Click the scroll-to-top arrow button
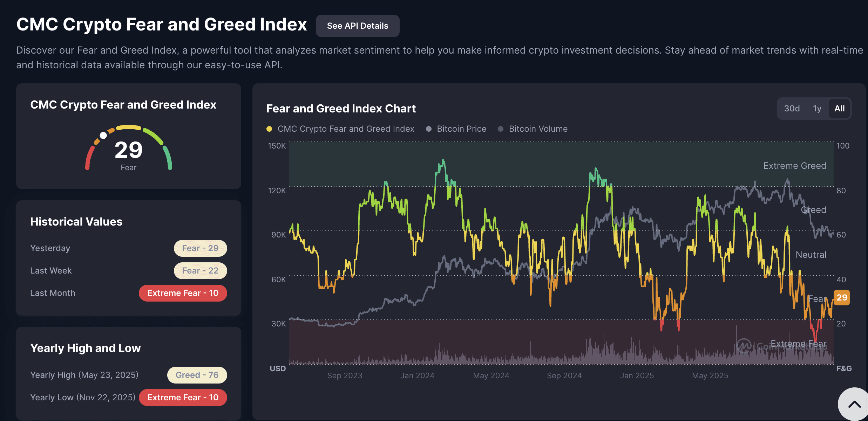 tap(854, 405)
